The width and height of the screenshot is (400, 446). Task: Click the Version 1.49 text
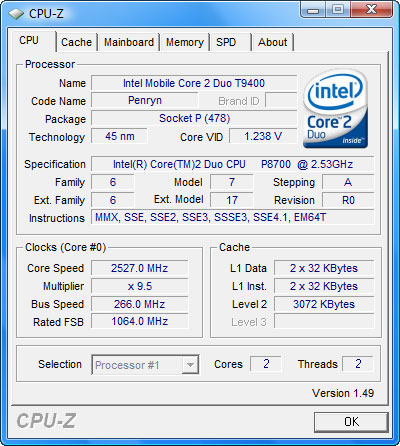(343, 393)
